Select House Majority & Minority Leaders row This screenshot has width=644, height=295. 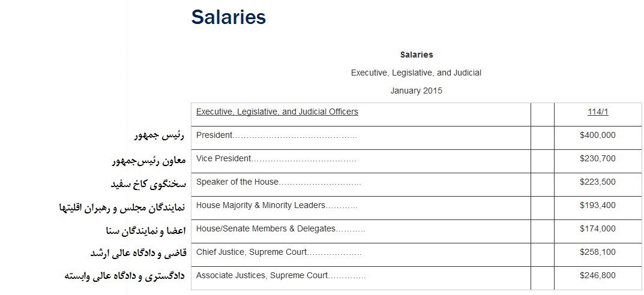click(x=260, y=206)
